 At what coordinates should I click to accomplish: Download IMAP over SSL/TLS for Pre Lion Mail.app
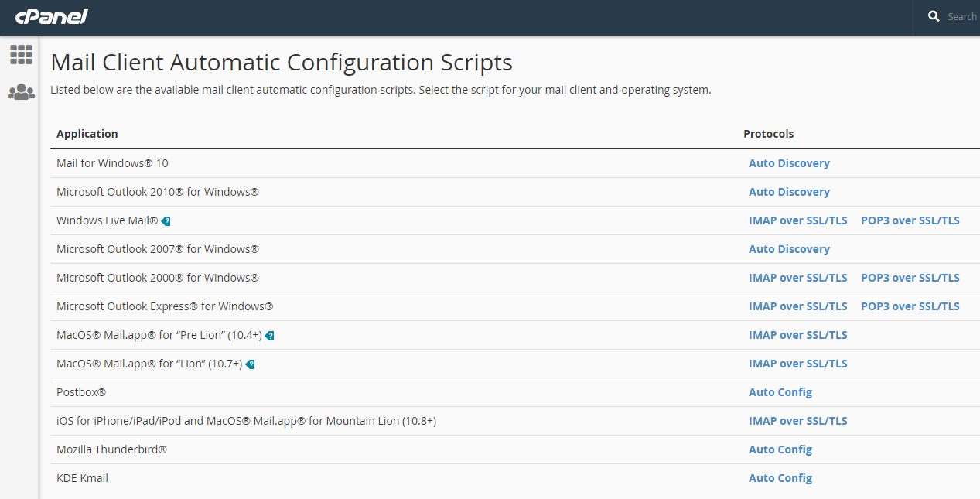point(798,335)
